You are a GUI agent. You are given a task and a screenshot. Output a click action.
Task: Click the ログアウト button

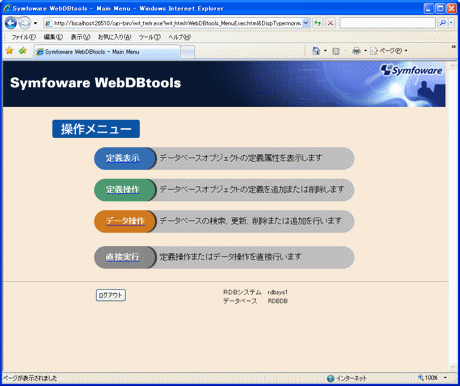click(111, 295)
